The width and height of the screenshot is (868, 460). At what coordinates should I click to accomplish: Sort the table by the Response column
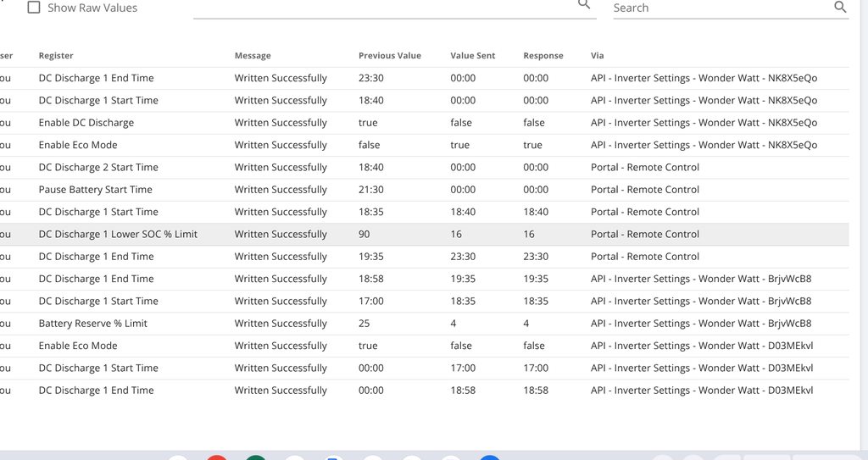coord(542,56)
